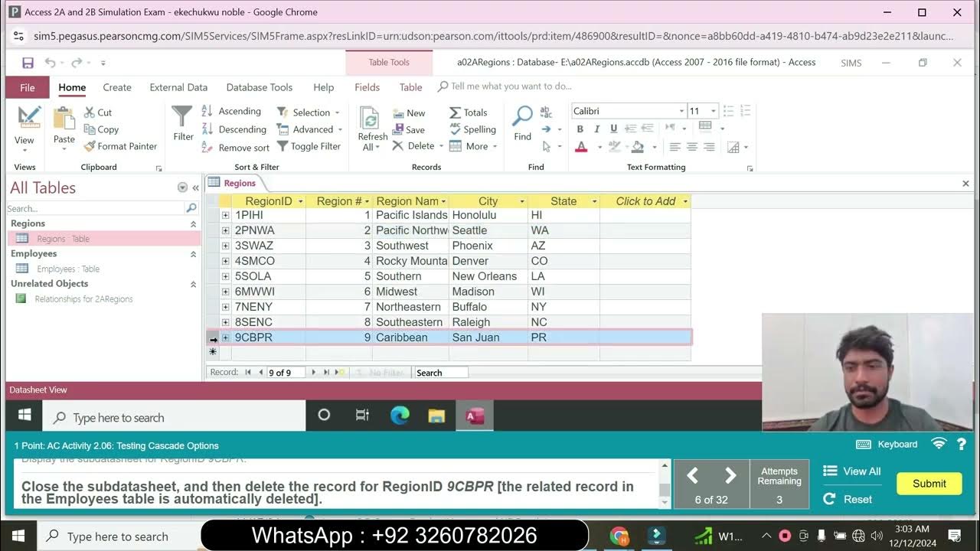Click the Reset button
This screenshot has height=551, width=980.
(x=848, y=499)
